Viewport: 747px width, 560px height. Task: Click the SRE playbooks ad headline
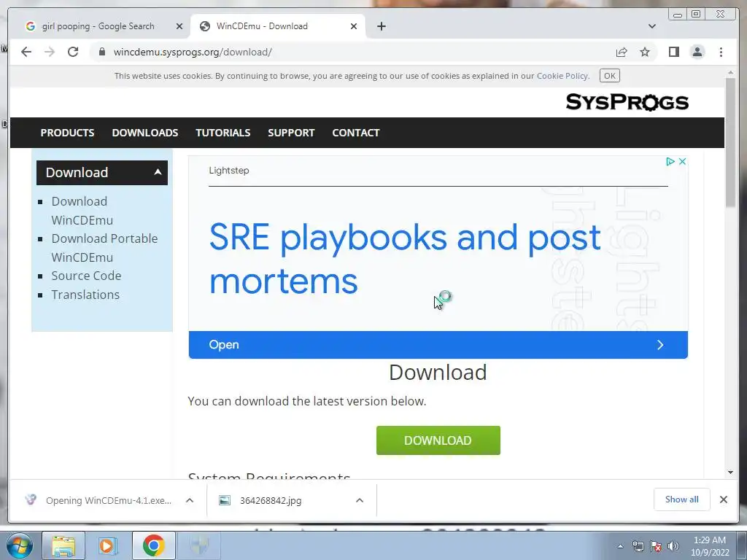click(x=405, y=259)
